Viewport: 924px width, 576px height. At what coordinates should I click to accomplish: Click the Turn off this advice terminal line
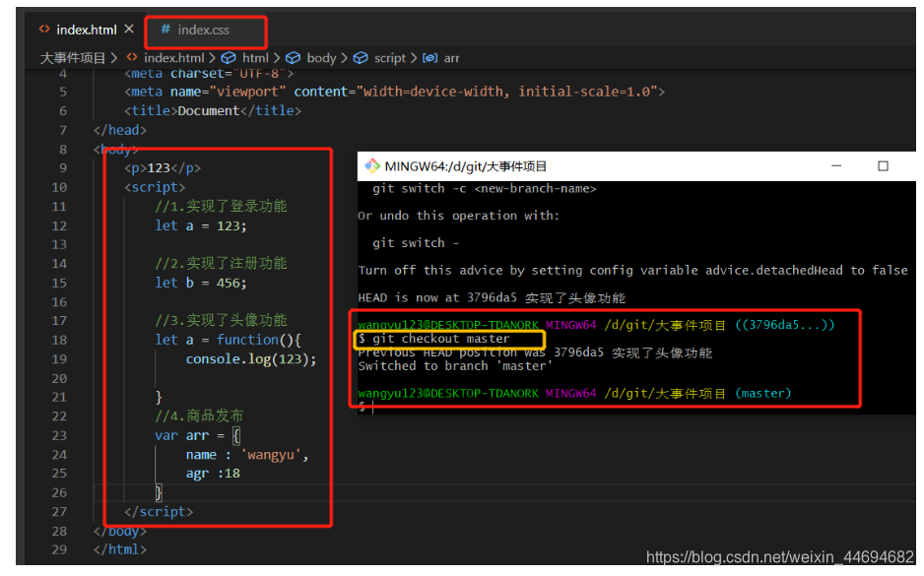point(632,271)
